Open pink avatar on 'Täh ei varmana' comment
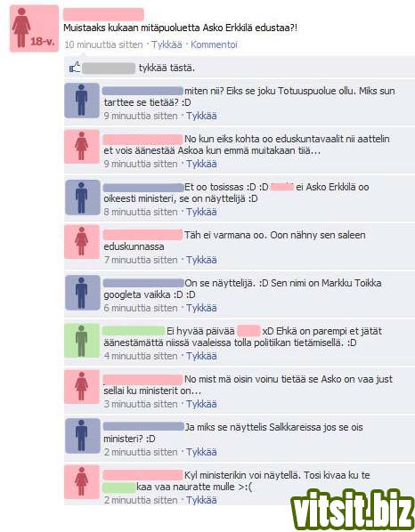The height and width of the screenshot is (532, 415). click(82, 242)
